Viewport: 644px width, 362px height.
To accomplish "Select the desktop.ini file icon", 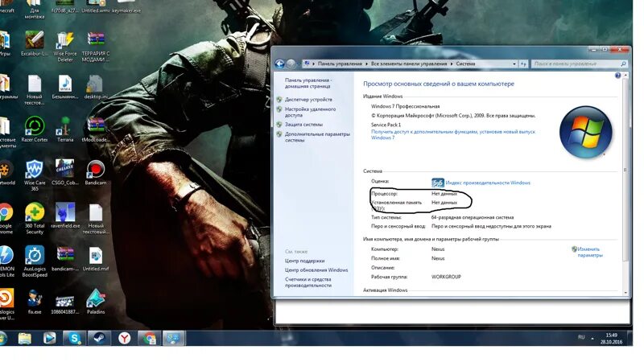I will point(96,87).
